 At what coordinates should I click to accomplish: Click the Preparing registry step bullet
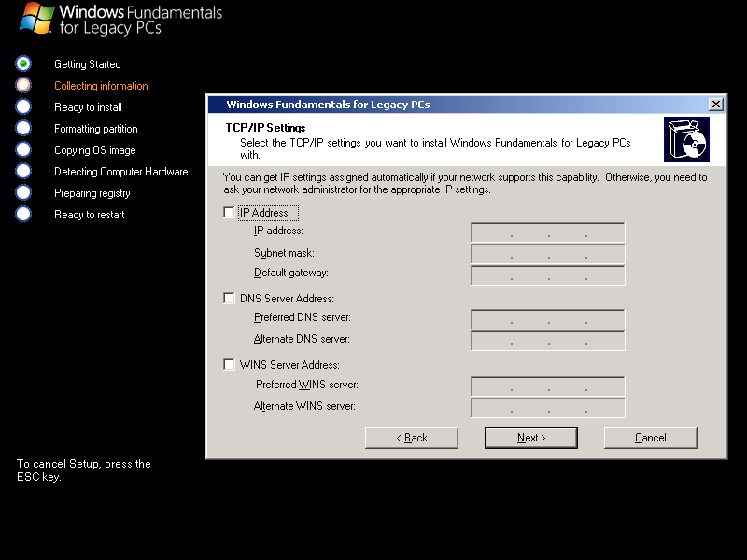(23, 192)
